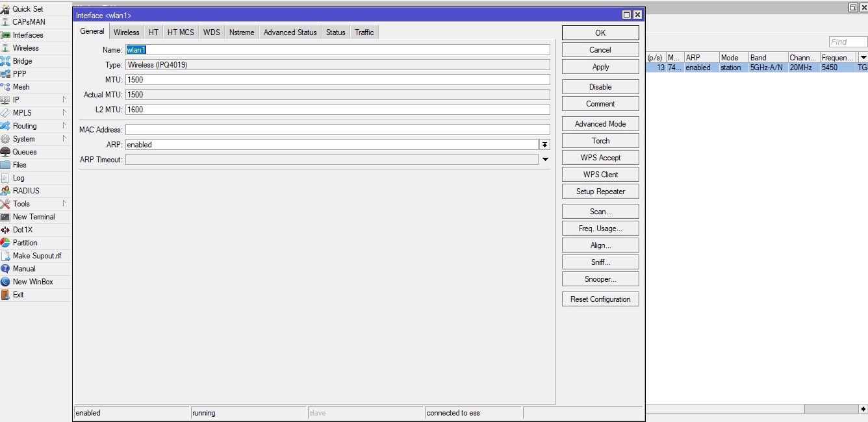Switch to the Traffic tab
Image resolution: width=868 pixels, height=422 pixels.
(x=364, y=32)
